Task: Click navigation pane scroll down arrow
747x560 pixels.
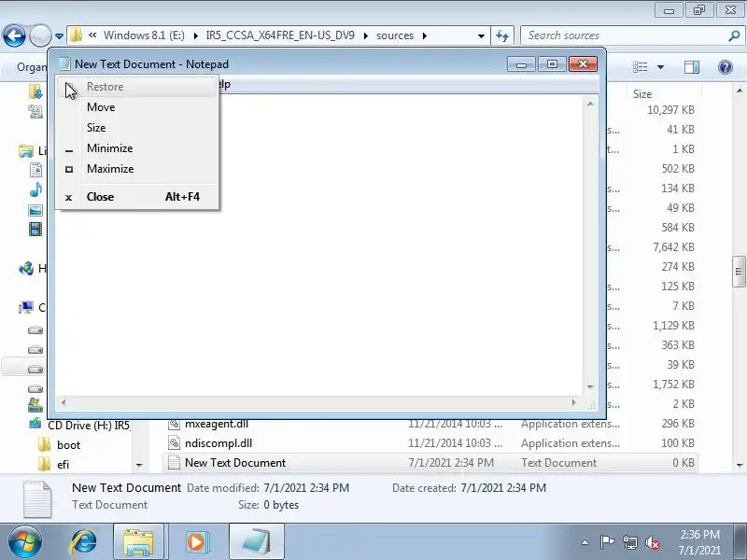Action: pos(139,465)
